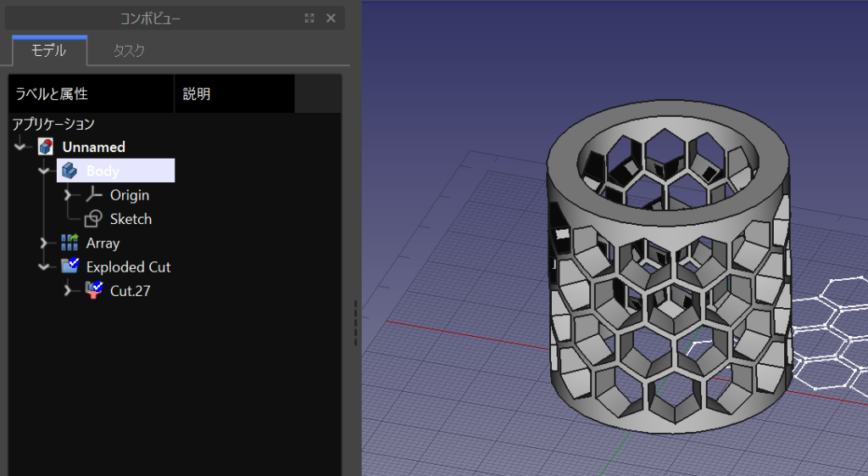The image size is (868, 476).
Task: Click the Origin axes icon
Action: [x=93, y=194]
